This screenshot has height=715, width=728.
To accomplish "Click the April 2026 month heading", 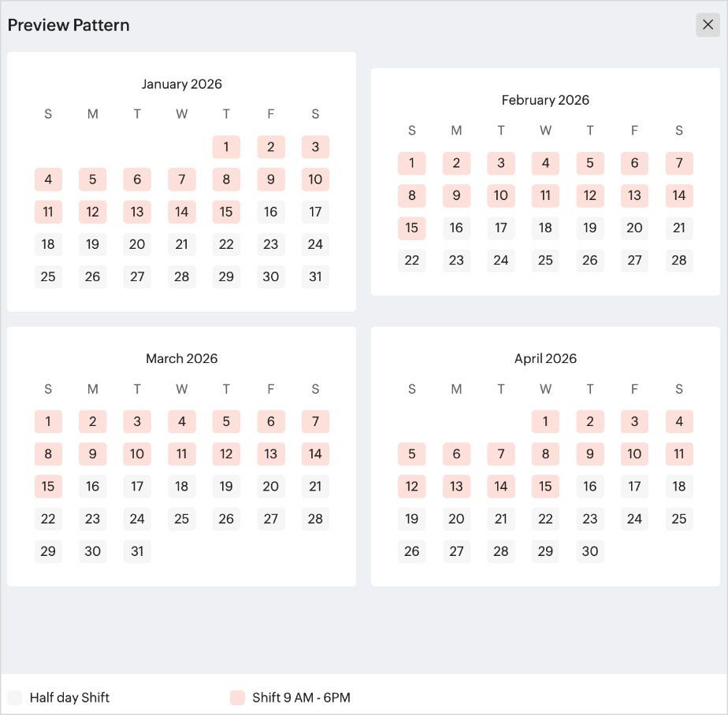I will tap(545, 358).
